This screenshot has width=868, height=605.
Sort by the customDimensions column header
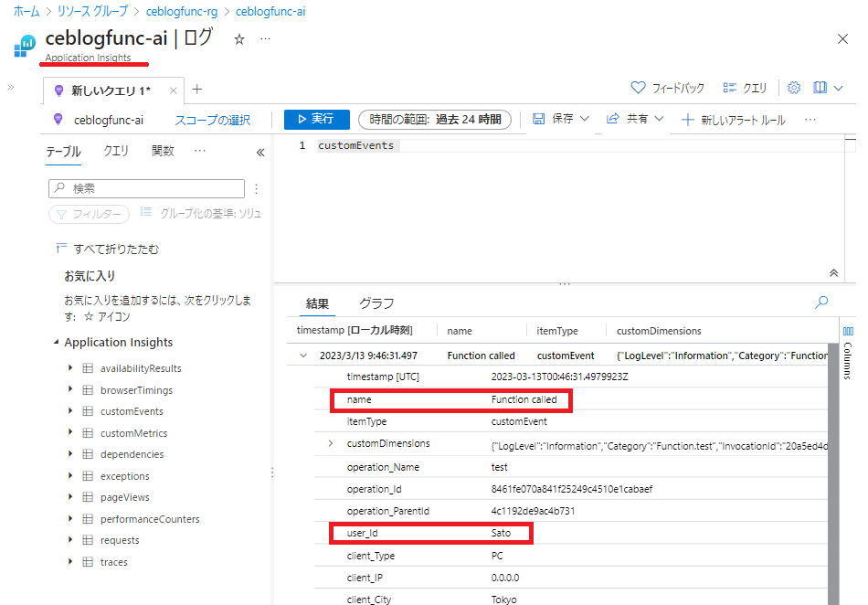point(659,331)
